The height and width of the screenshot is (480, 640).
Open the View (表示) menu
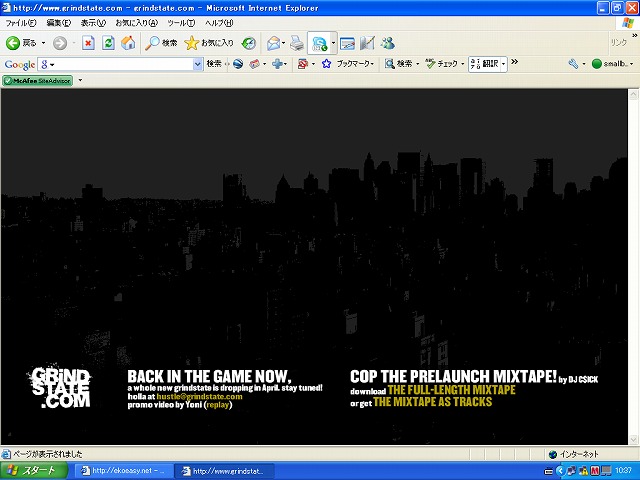pyautogui.click(x=93, y=23)
